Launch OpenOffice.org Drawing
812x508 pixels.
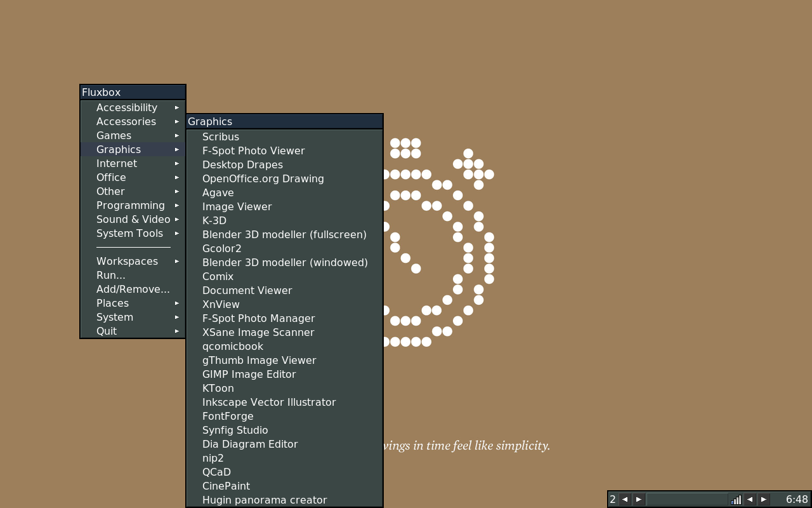(284, 178)
